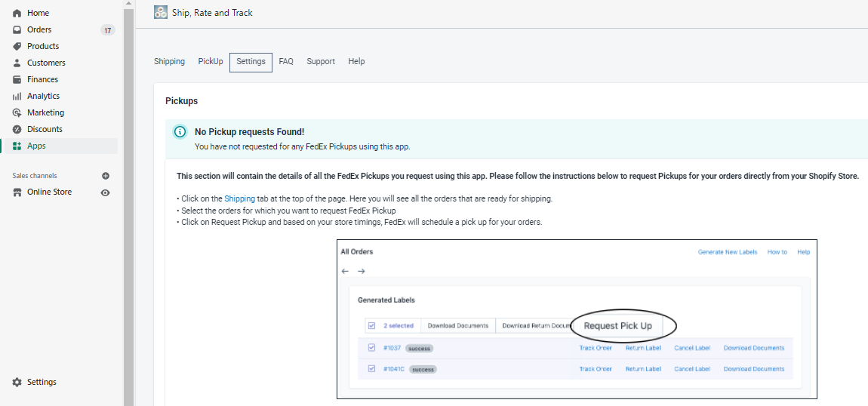Click the Orders inbox icon

point(17,29)
